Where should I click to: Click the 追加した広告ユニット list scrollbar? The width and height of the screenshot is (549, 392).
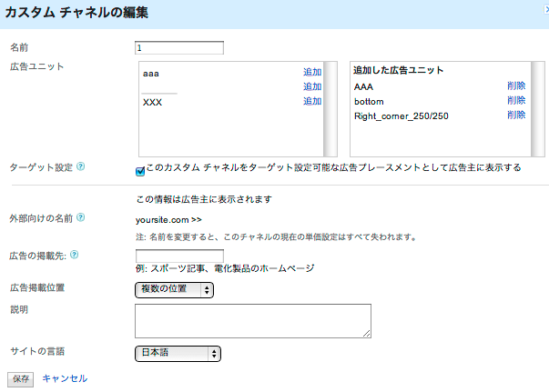coord(538,109)
